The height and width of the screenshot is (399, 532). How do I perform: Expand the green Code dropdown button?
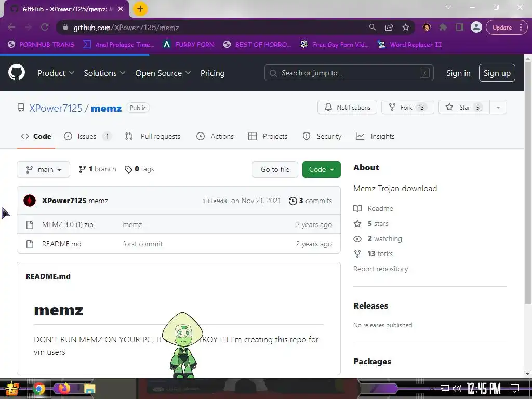click(321, 169)
